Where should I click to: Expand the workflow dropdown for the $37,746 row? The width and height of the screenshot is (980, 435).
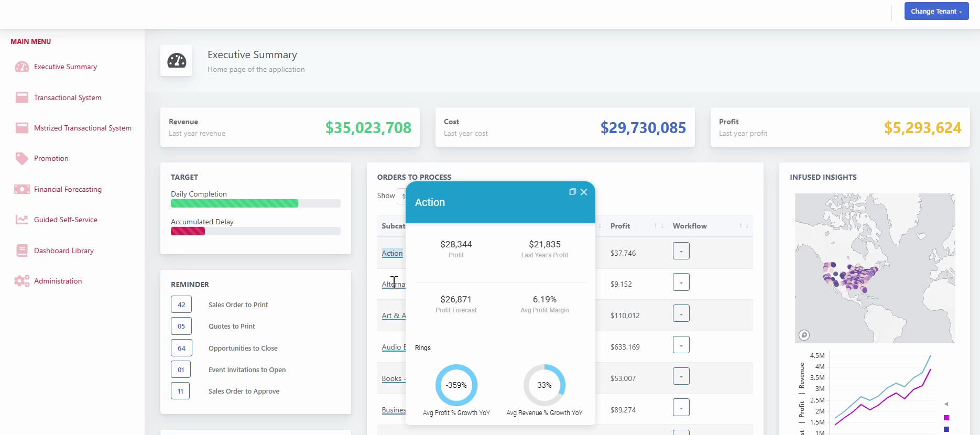(681, 251)
